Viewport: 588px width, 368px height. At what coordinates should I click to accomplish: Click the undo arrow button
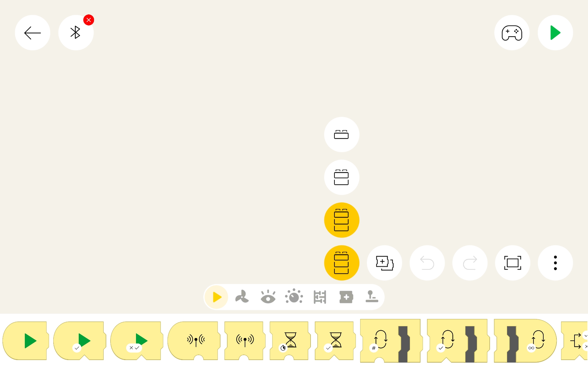tap(427, 263)
